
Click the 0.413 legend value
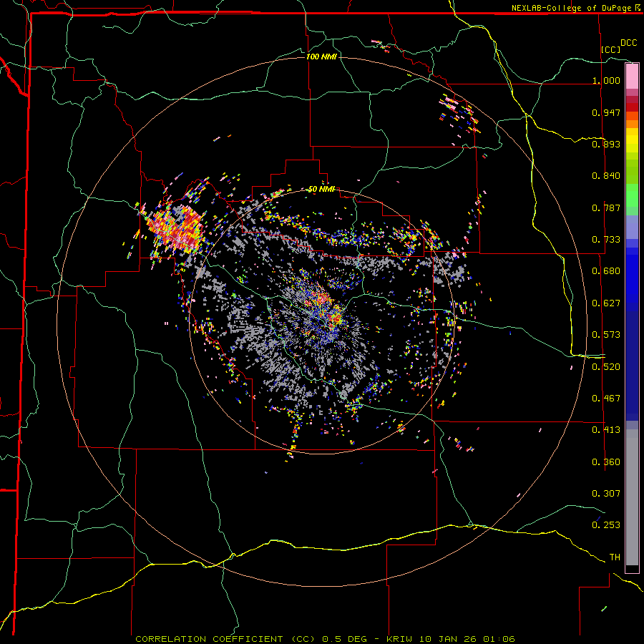606,430
